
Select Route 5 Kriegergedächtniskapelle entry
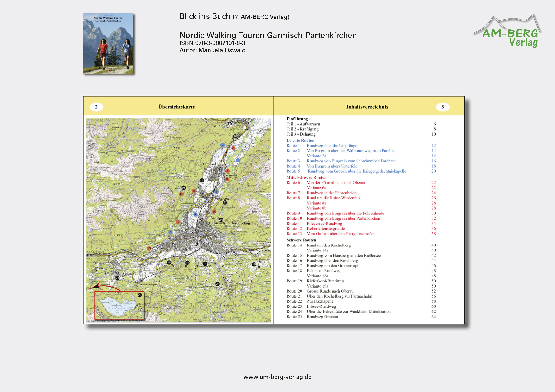[x=361, y=171]
